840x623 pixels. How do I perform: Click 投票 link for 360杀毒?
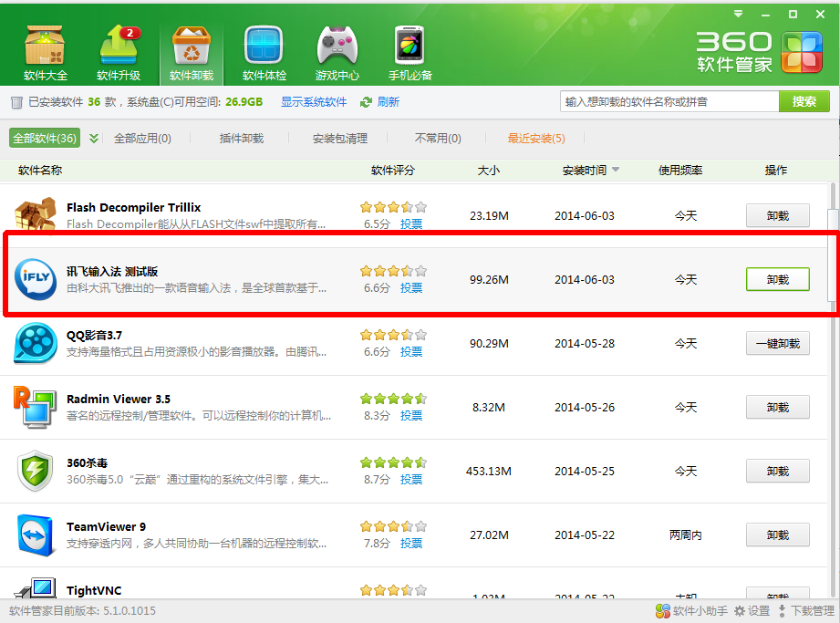pos(411,479)
